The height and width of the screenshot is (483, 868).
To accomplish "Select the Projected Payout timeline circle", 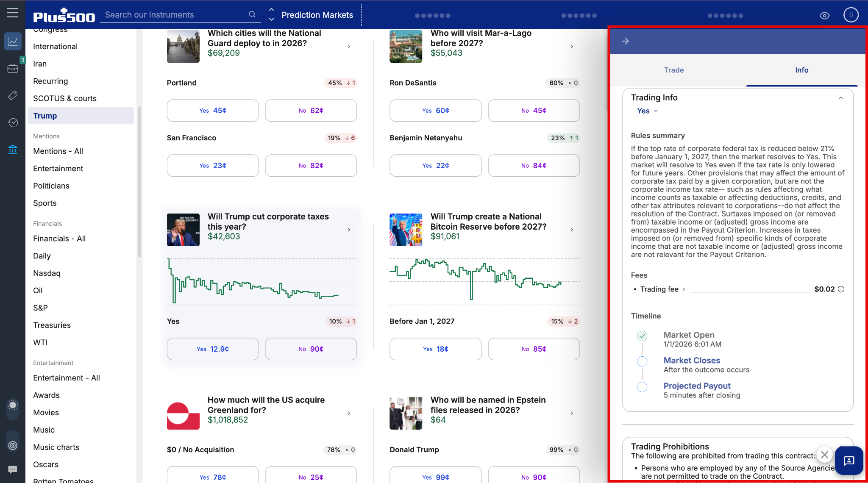I will pyautogui.click(x=642, y=387).
